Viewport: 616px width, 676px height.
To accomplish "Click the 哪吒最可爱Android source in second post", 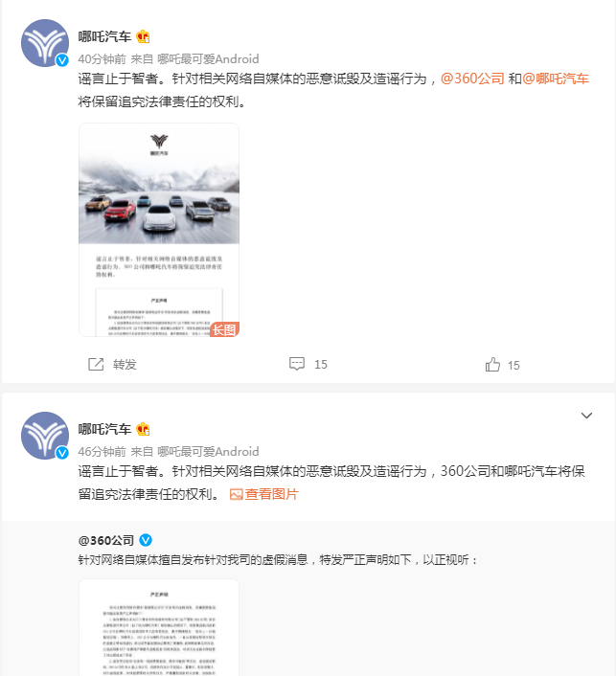I will pos(208,452).
